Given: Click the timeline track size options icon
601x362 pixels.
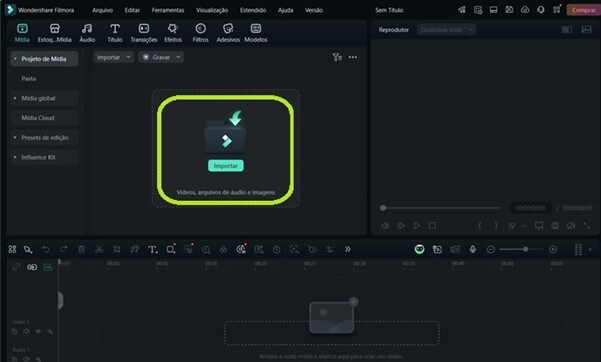Looking at the screenshot, I should (578, 249).
